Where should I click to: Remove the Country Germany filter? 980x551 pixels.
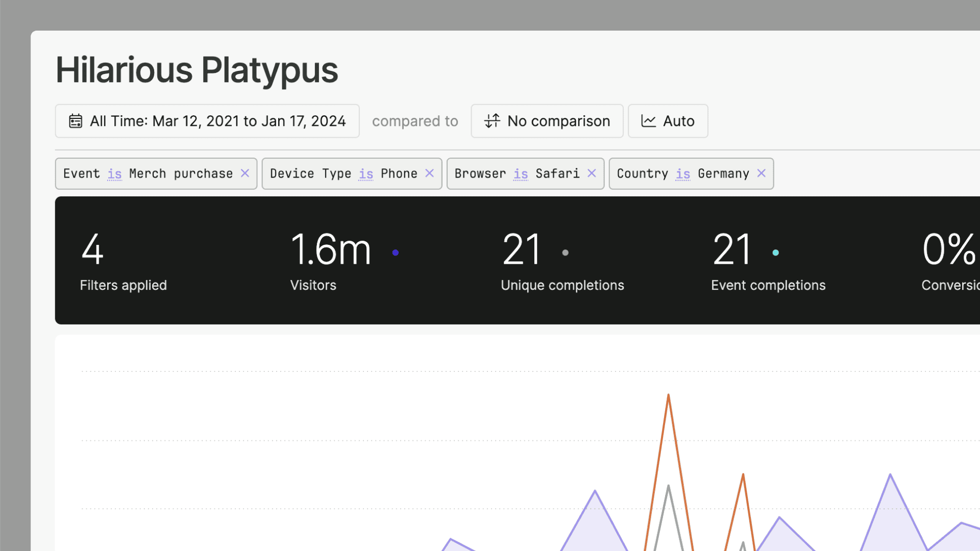coord(761,173)
